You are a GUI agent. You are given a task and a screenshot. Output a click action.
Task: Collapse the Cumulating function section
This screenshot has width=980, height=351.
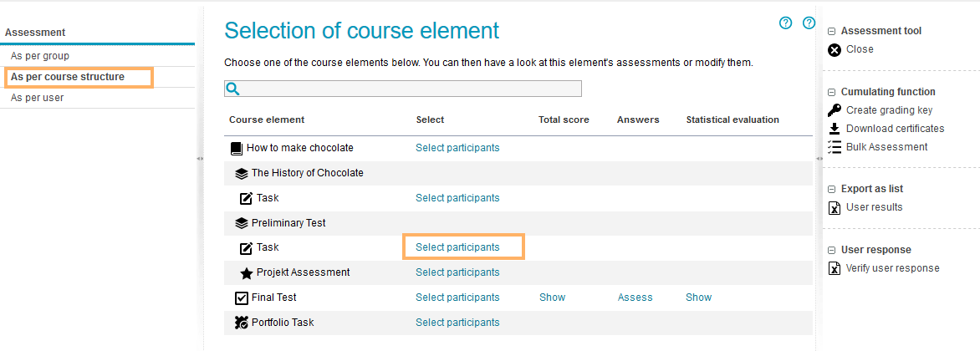[832, 93]
